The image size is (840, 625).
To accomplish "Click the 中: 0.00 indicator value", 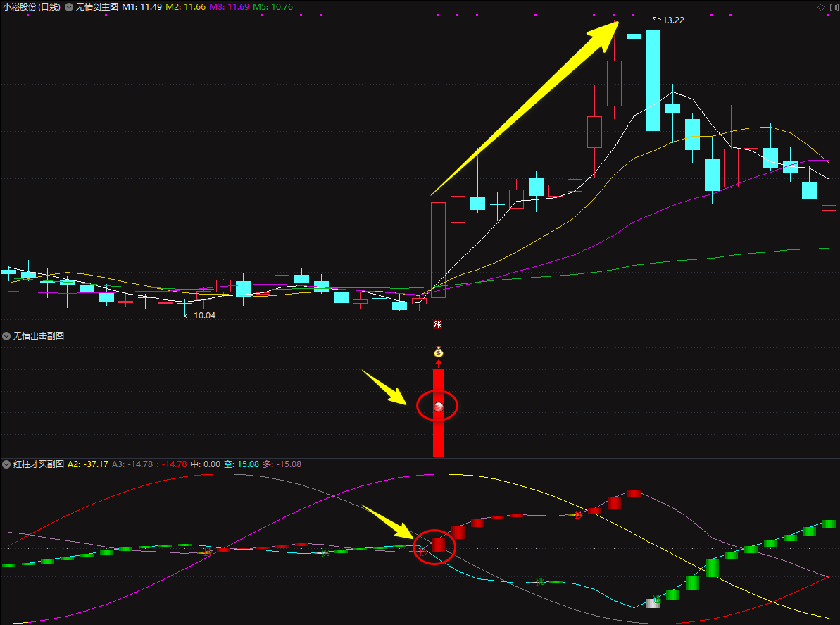I will (x=205, y=464).
